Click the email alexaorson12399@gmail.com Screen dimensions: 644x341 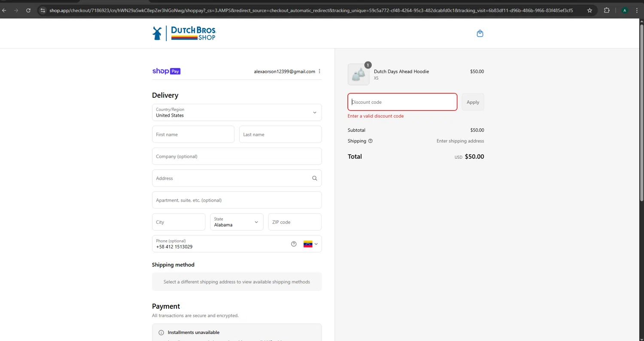(x=285, y=72)
